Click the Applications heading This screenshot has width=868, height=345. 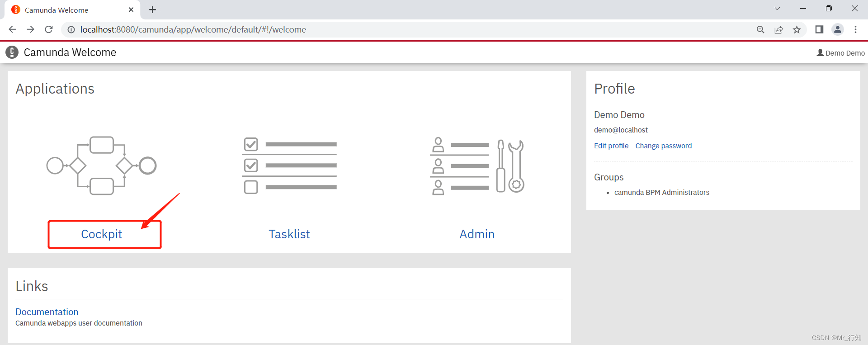click(55, 89)
